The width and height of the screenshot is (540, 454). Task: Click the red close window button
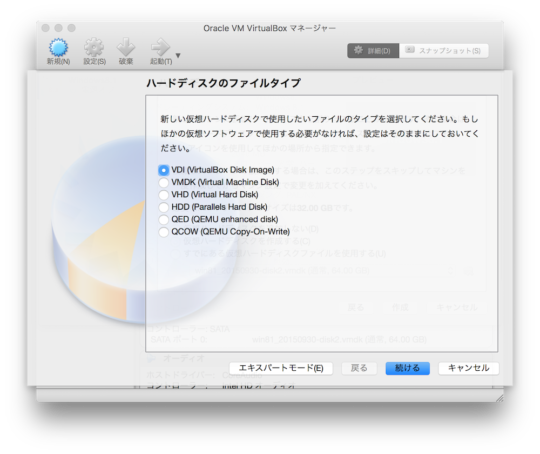pyautogui.click(x=45, y=28)
